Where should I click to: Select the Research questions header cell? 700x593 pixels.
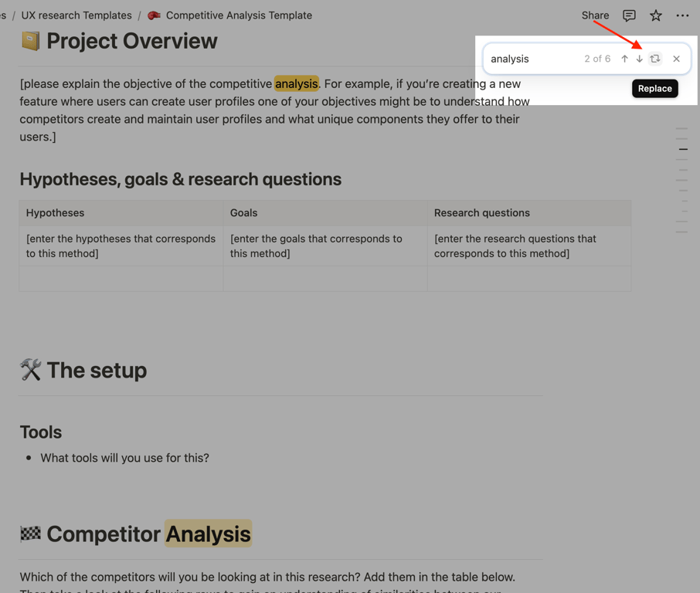(528, 213)
